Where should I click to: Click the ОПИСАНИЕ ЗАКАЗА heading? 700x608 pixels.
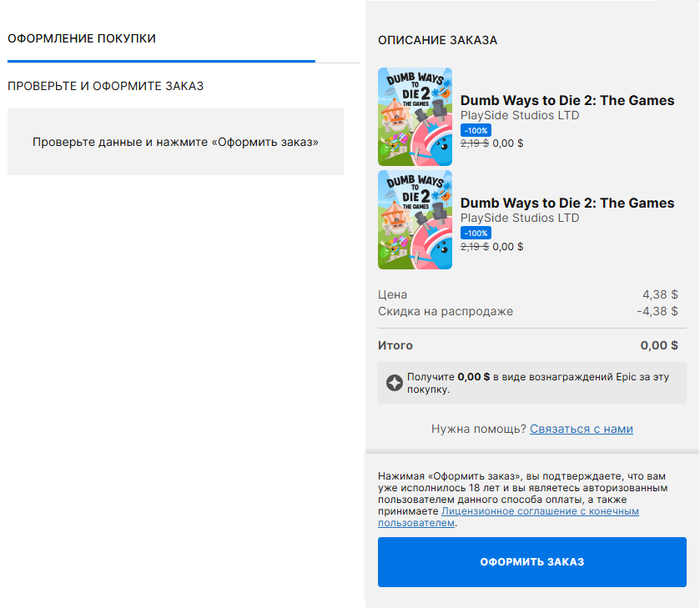437,41
